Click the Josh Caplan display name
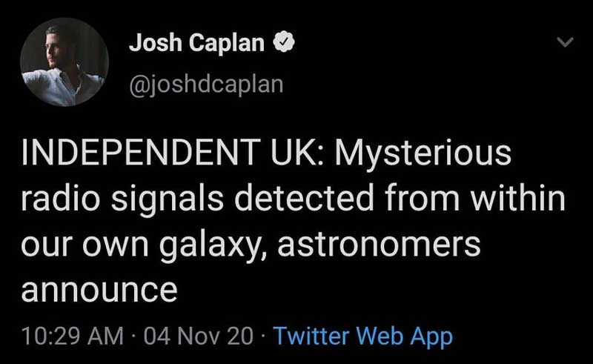This screenshot has width=593, height=364. pos(196,44)
